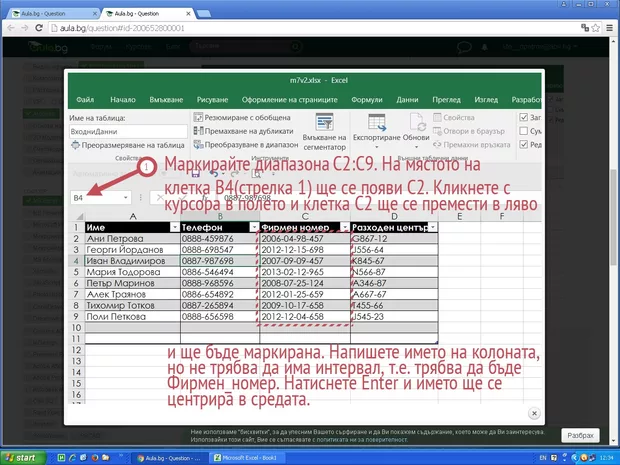Click undo icon in quick access toolbar
620x465 pixels.
(214, 174)
